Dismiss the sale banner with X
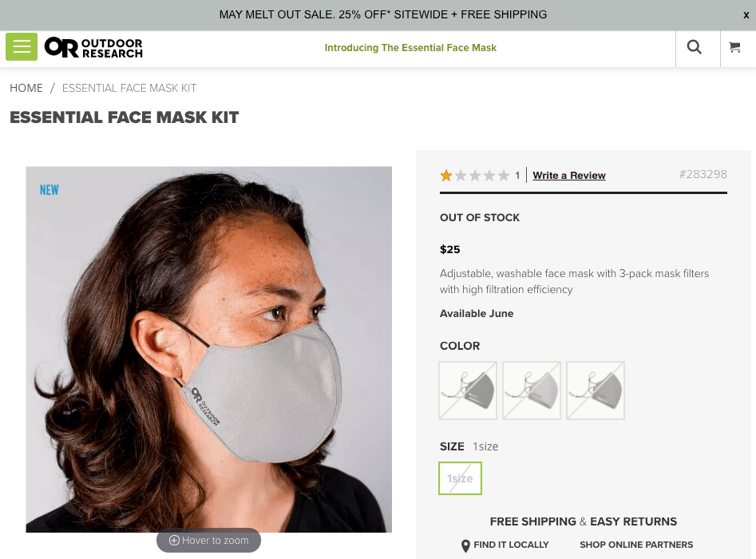756x559 pixels. coord(746,15)
